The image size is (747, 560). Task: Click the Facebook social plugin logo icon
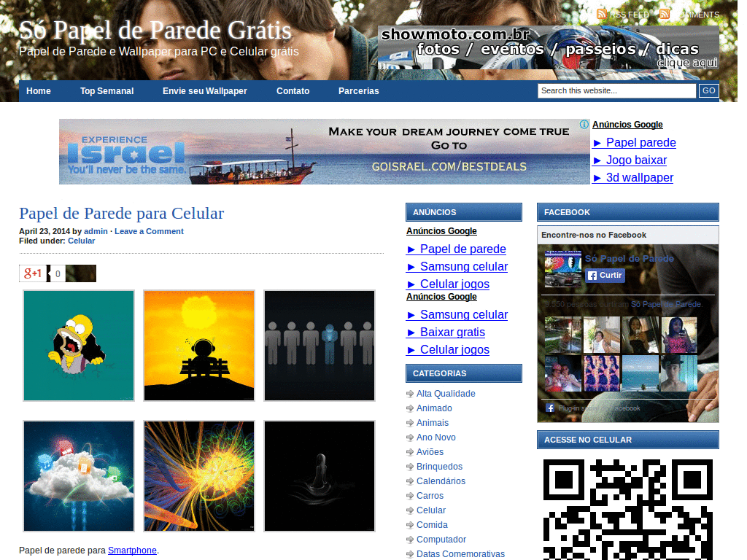[550, 408]
